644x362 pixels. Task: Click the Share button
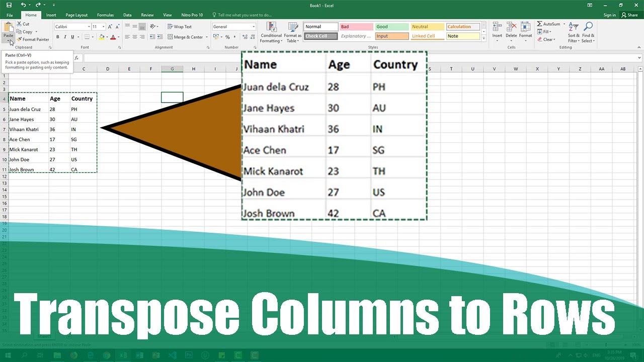pyautogui.click(x=630, y=15)
